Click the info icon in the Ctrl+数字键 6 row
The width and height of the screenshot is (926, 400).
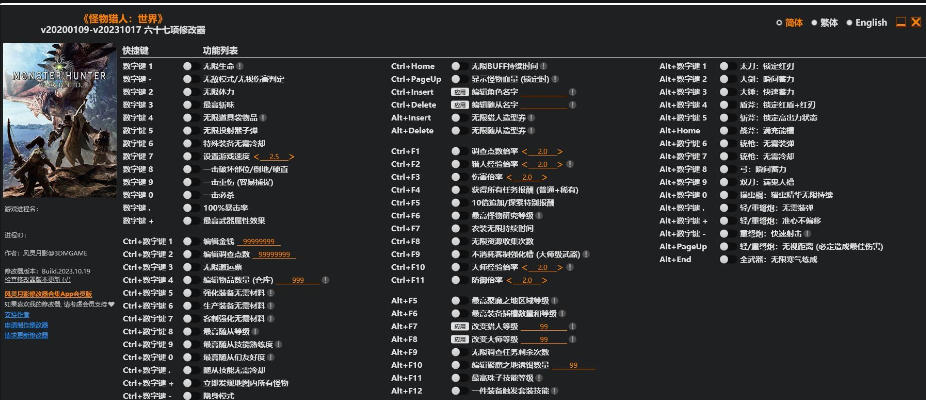click(x=270, y=305)
